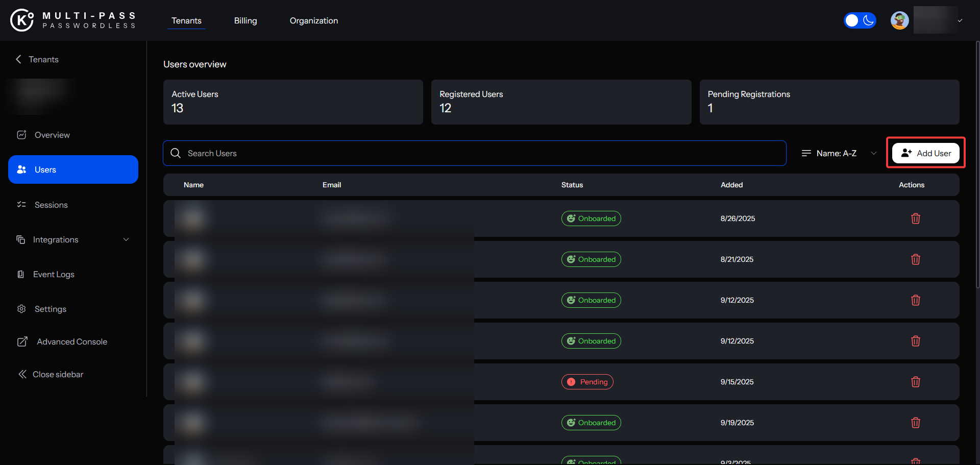The width and height of the screenshot is (980, 465).
Task: Open the account menu chevron
Action: (x=960, y=21)
